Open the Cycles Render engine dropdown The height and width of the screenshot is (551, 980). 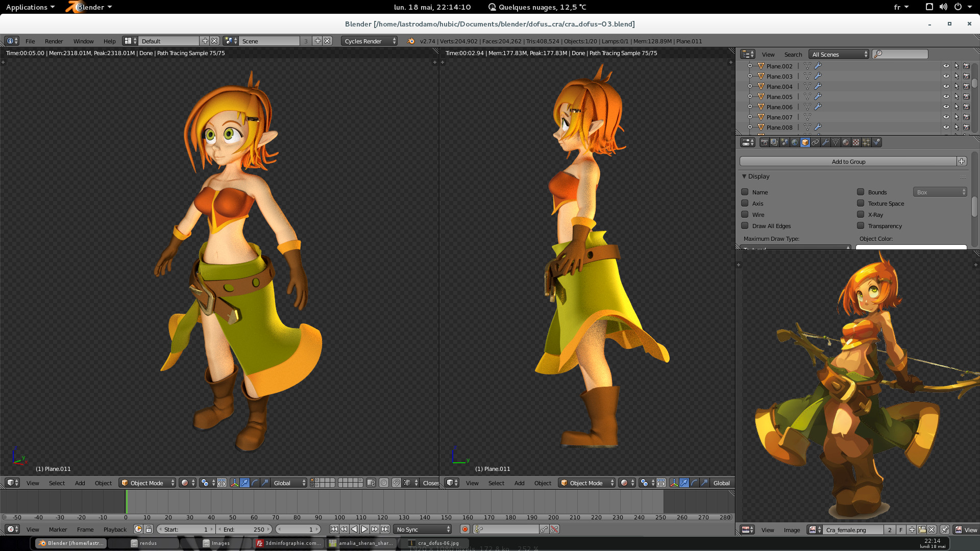pos(369,41)
